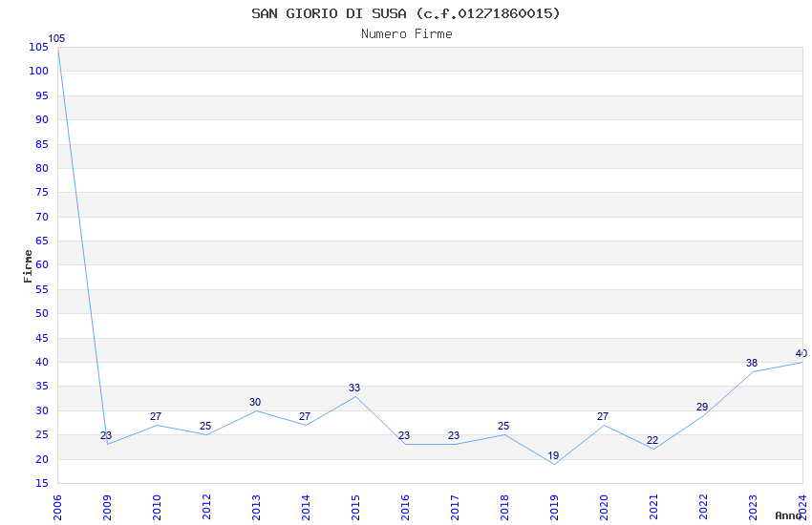The height and width of the screenshot is (525, 812).
Task: Click y-axis tick label 75
Action: click(x=41, y=193)
